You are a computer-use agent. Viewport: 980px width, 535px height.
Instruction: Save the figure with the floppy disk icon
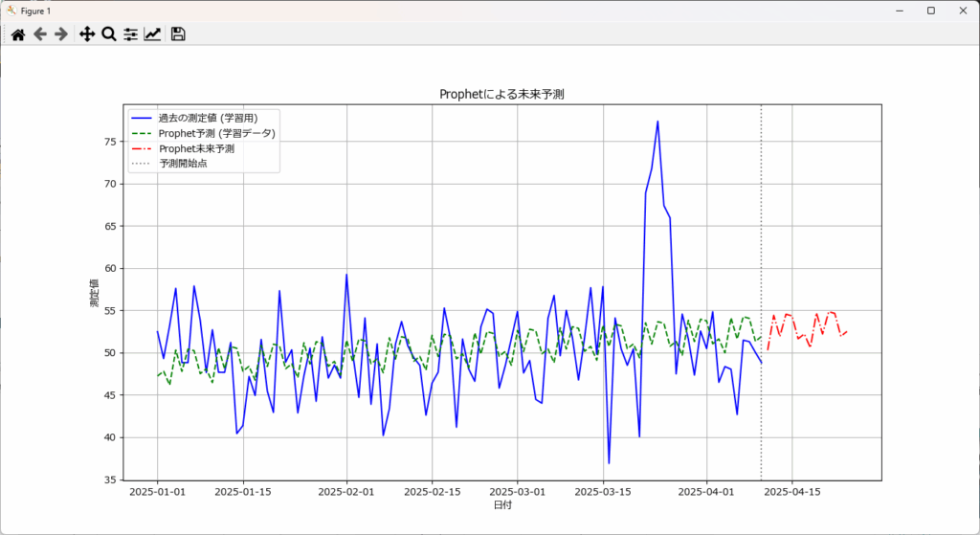pos(178,34)
